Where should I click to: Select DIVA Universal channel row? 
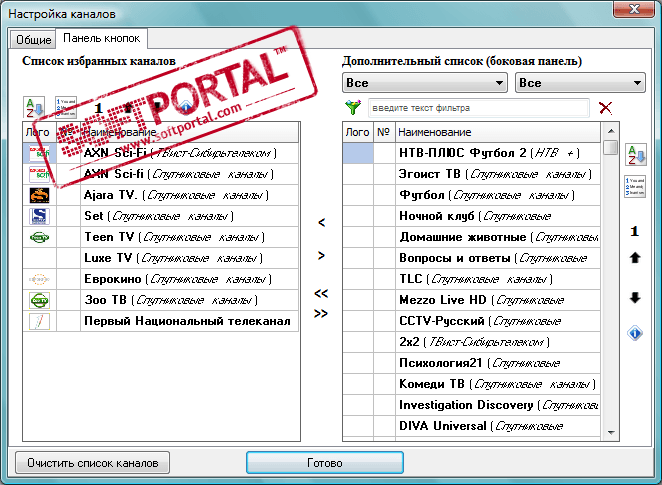point(472,426)
